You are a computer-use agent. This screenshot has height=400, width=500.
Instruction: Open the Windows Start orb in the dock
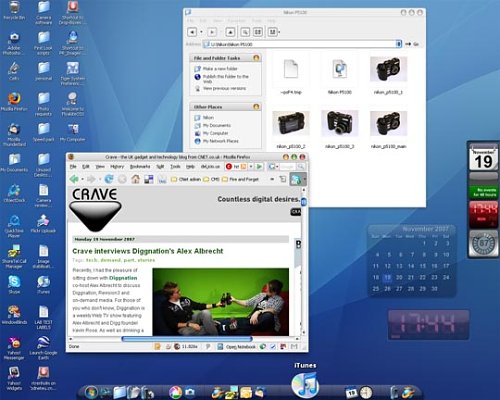coord(91,392)
